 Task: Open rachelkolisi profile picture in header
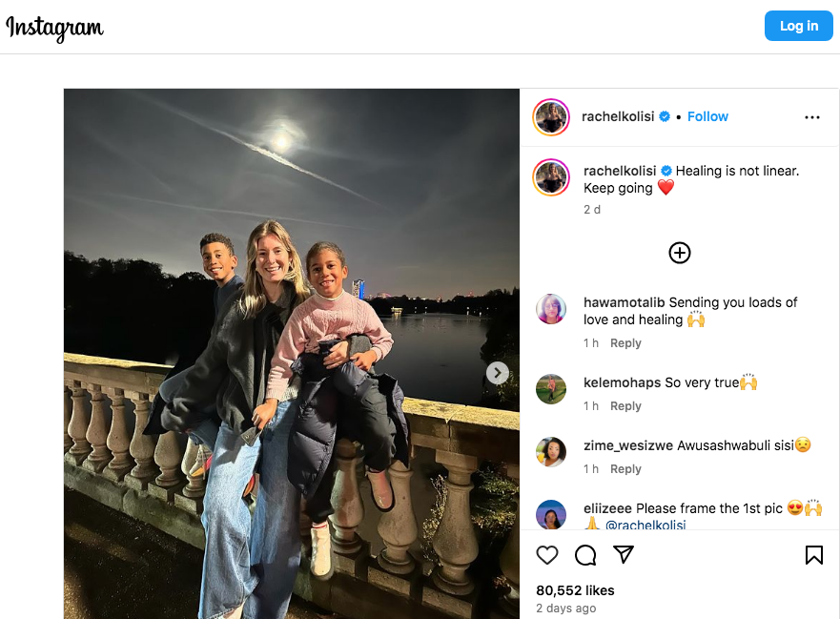[x=551, y=117]
